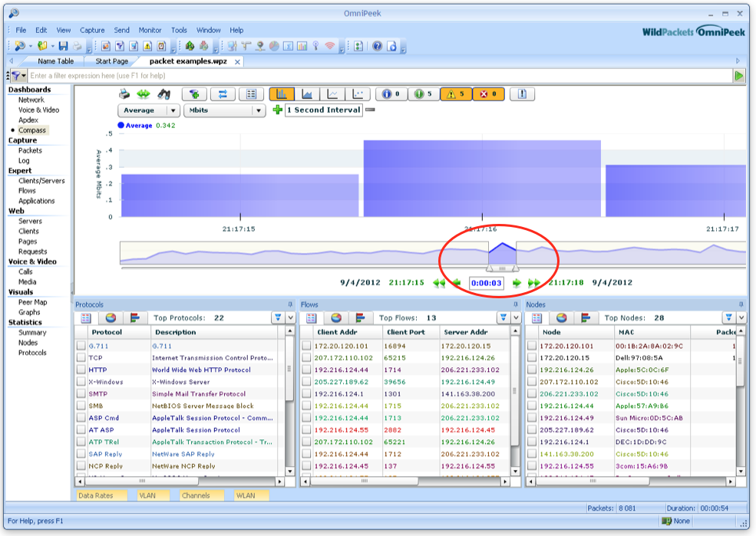
Task: Click the timeline selection slider handle
Action: coord(503,268)
